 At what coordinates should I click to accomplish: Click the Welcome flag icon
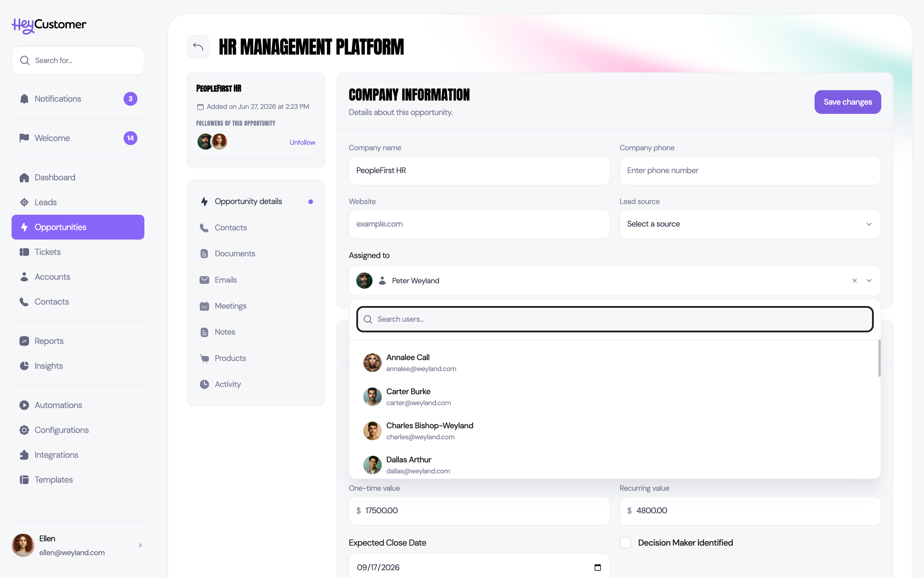[24, 138]
